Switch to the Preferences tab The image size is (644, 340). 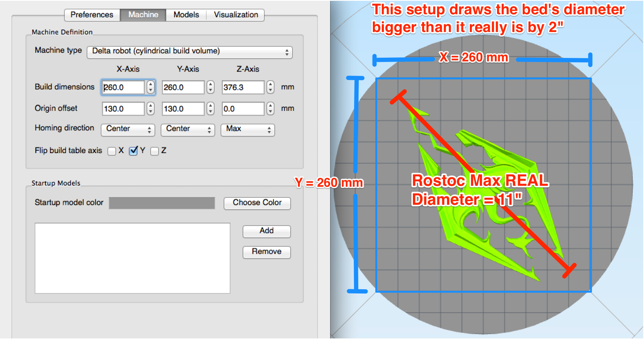pyautogui.click(x=92, y=15)
